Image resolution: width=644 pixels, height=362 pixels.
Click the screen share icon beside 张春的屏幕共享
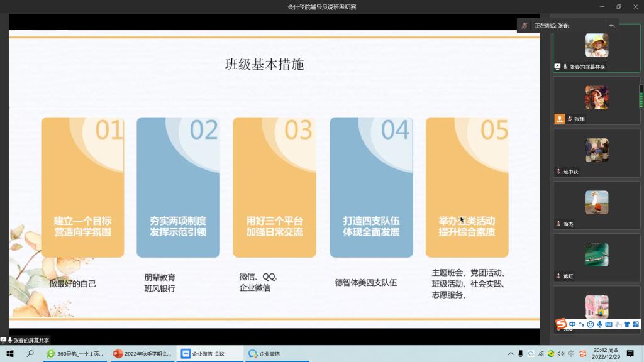pos(557,67)
